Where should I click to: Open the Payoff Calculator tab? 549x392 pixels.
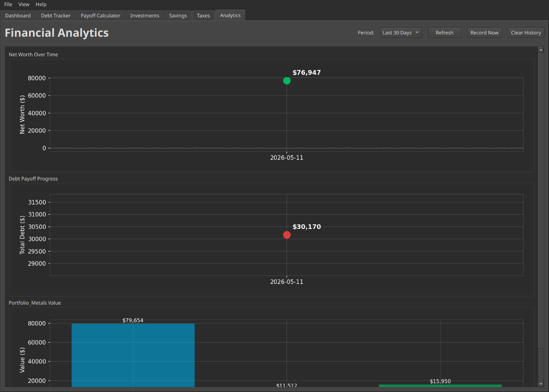click(101, 15)
